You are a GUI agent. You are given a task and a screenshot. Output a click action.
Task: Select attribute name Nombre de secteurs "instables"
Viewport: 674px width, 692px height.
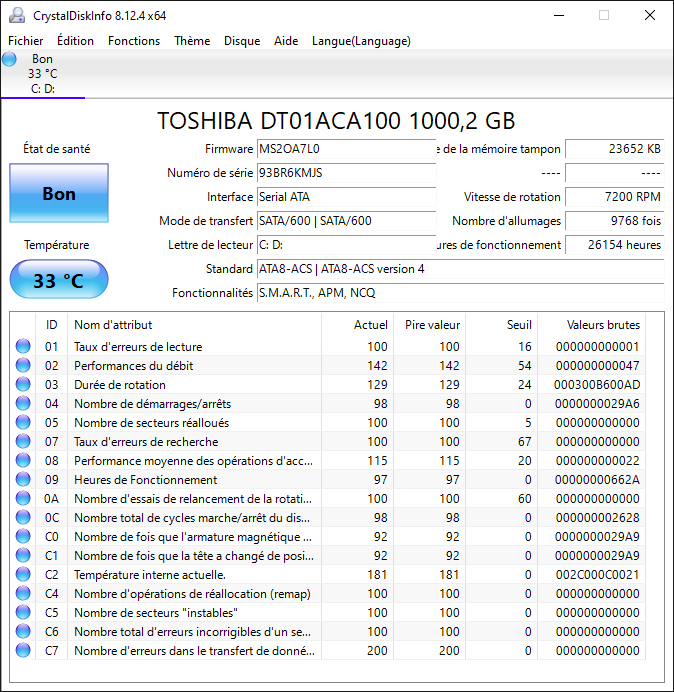156,613
